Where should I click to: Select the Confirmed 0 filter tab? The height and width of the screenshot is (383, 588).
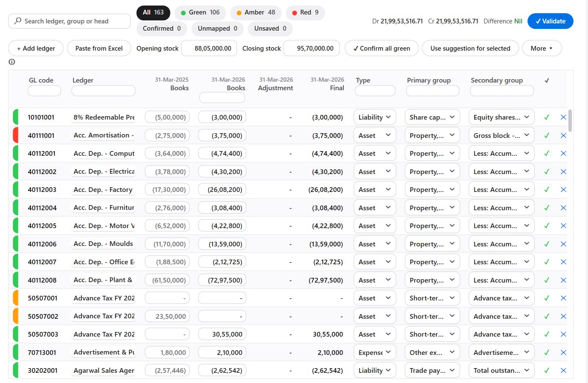tap(162, 29)
